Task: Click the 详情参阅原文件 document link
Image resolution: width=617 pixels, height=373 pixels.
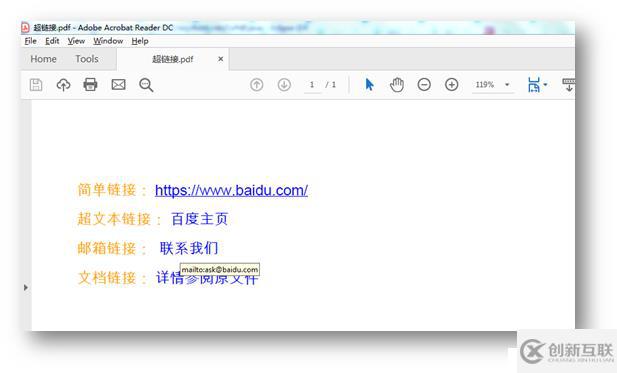Action: coord(207,278)
